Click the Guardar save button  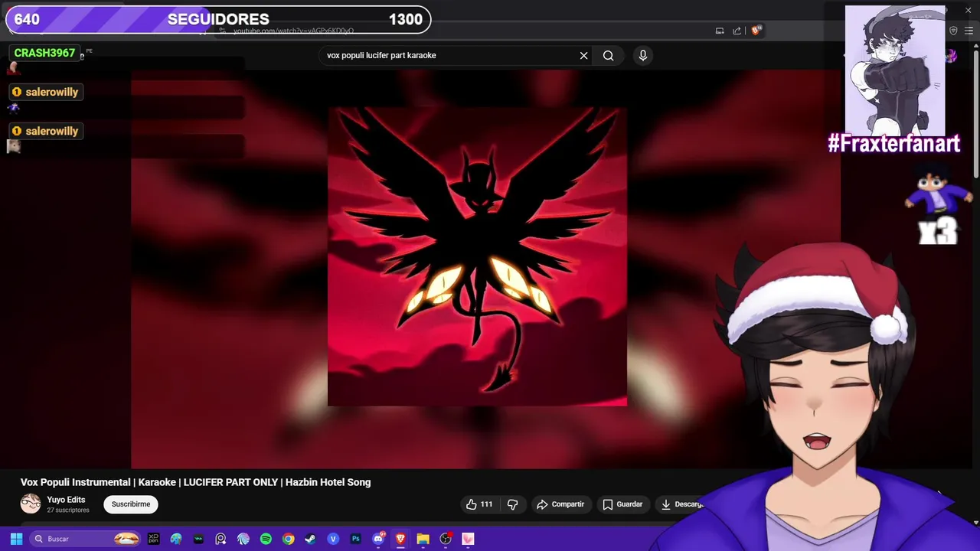[x=622, y=504]
